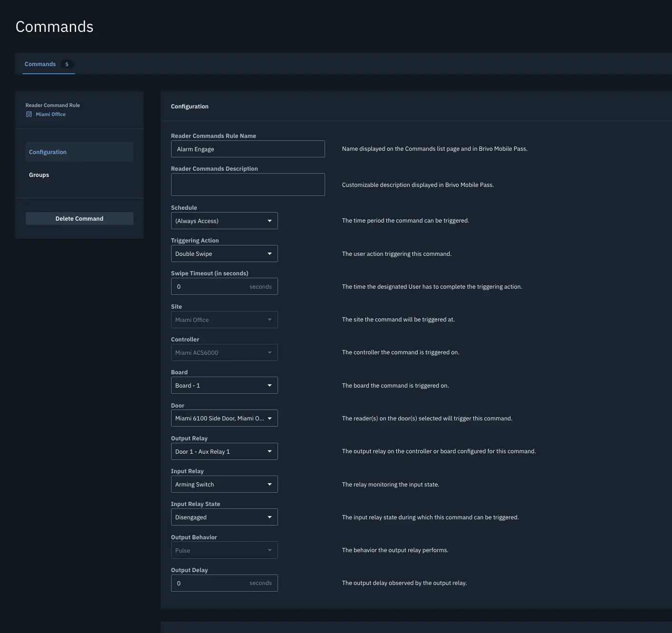Click the Reader Commands Rule Name field

tap(248, 149)
